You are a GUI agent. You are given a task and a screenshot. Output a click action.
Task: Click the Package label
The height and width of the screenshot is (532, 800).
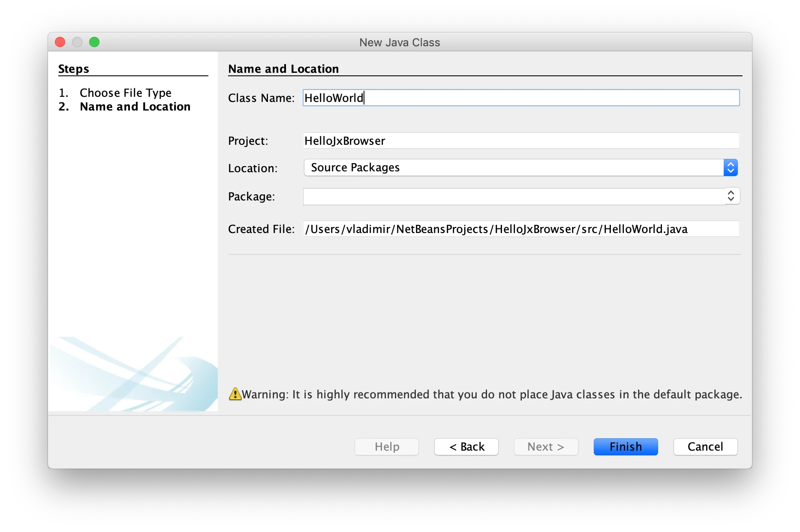(x=251, y=196)
